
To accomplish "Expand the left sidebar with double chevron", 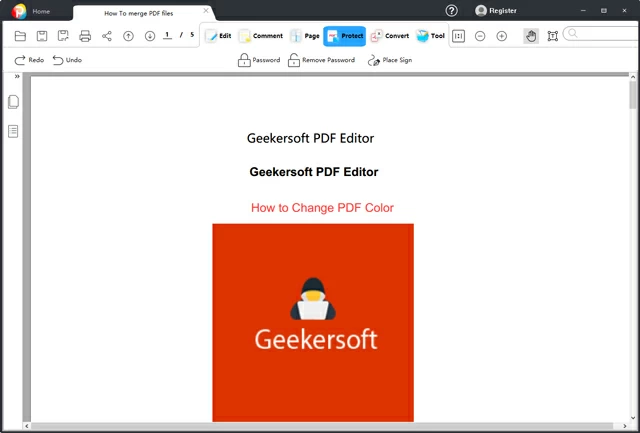I will pyautogui.click(x=17, y=77).
